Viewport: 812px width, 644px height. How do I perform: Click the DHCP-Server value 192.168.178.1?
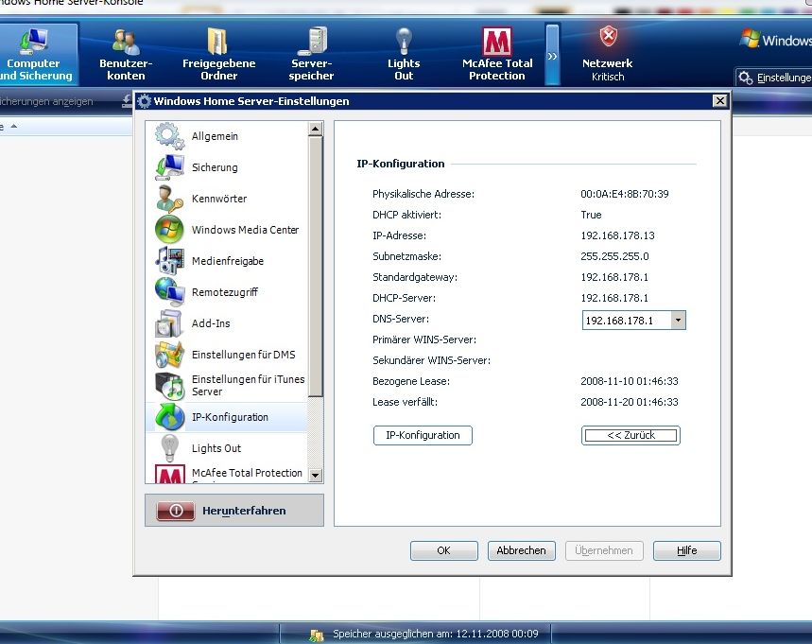(614, 298)
